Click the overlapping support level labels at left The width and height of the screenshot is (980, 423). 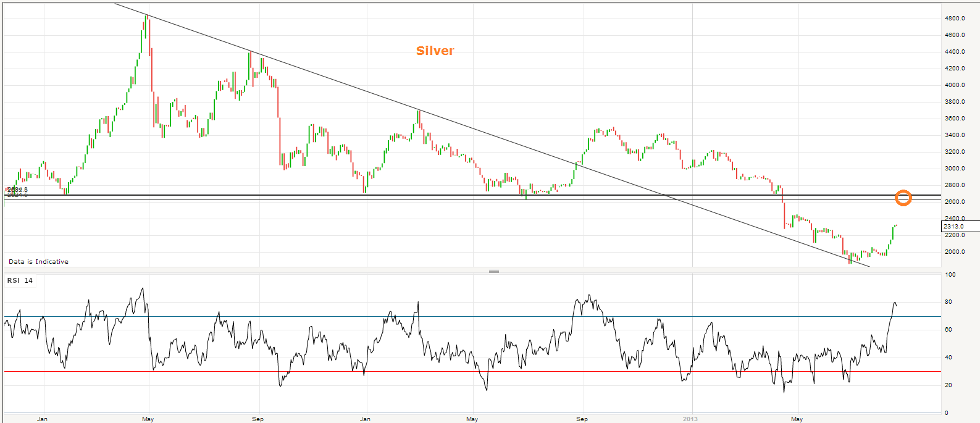tap(17, 192)
